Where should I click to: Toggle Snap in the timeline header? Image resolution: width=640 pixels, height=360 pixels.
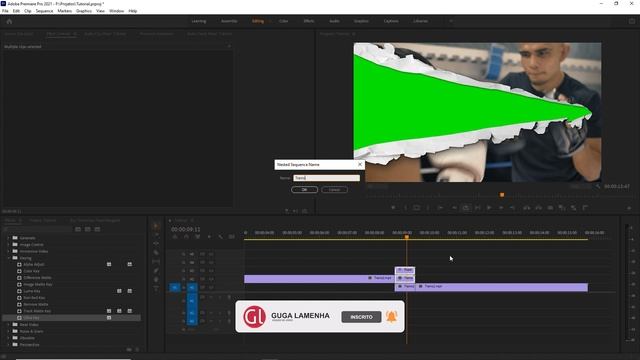[x=187, y=237]
